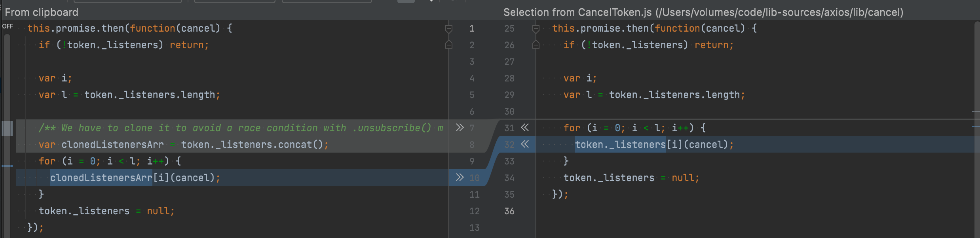The height and width of the screenshot is (238, 980).
Task: Click the lone '}' brace in clipboard pane
Action: point(41,194)
